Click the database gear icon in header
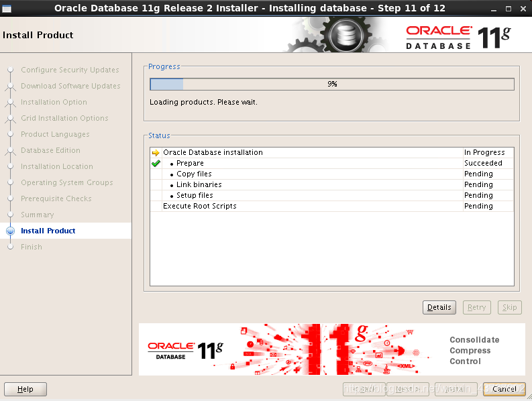The image size is (532, 401). click(345, 35)
